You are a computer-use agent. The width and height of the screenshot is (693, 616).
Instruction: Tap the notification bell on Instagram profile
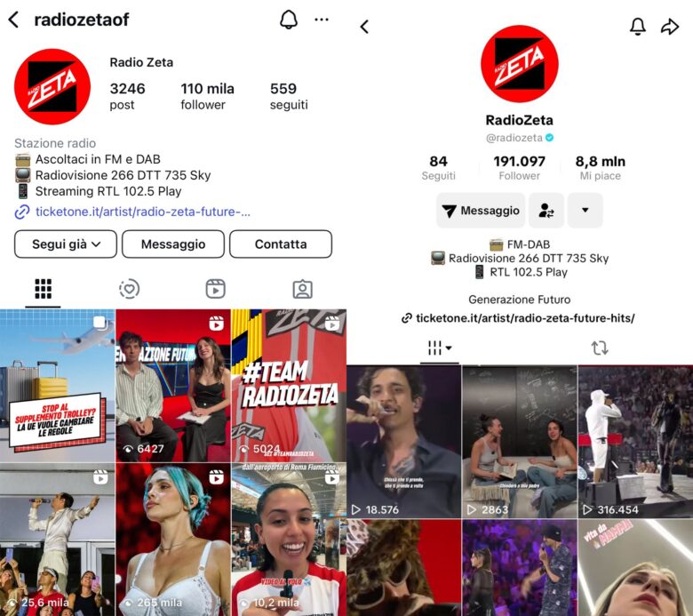(x=289, y=20)
